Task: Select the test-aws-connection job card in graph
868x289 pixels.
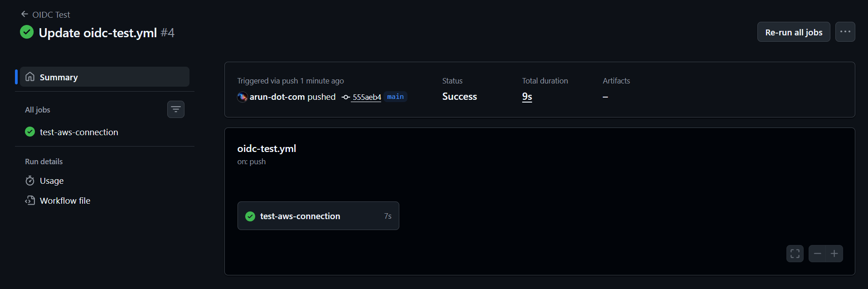Action: coord(318,216)
